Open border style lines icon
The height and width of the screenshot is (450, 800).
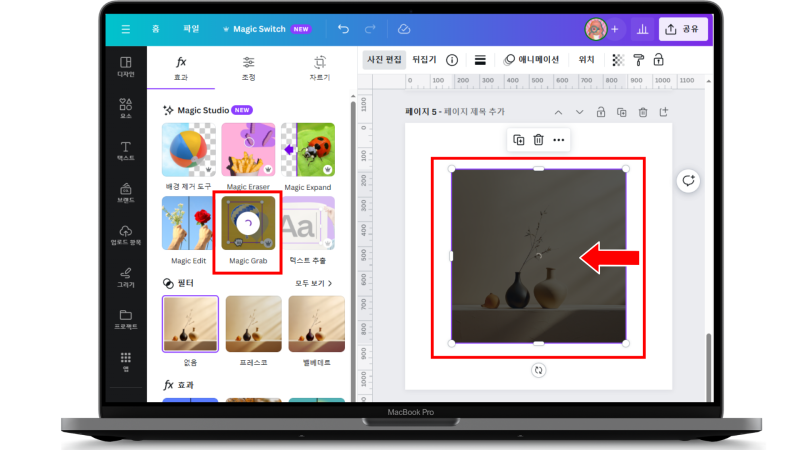pyautogui.click(x=480, y=60)
